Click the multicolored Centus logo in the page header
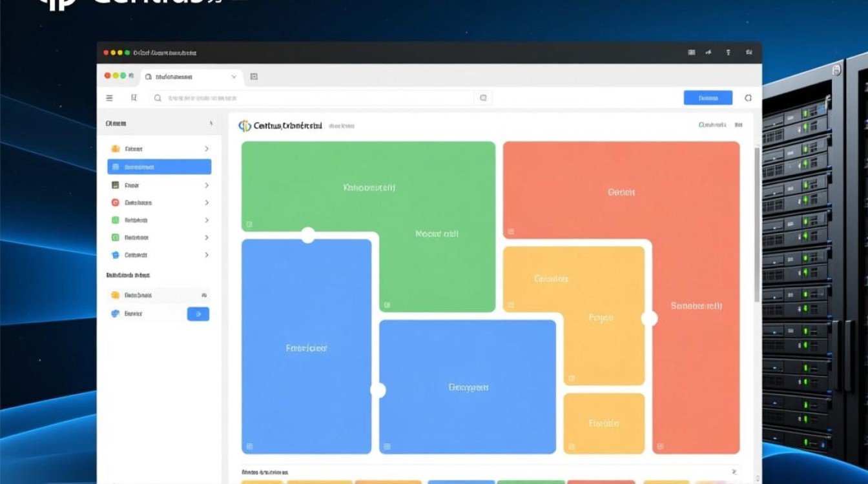 pyautogui.click(x=245, y=126)
